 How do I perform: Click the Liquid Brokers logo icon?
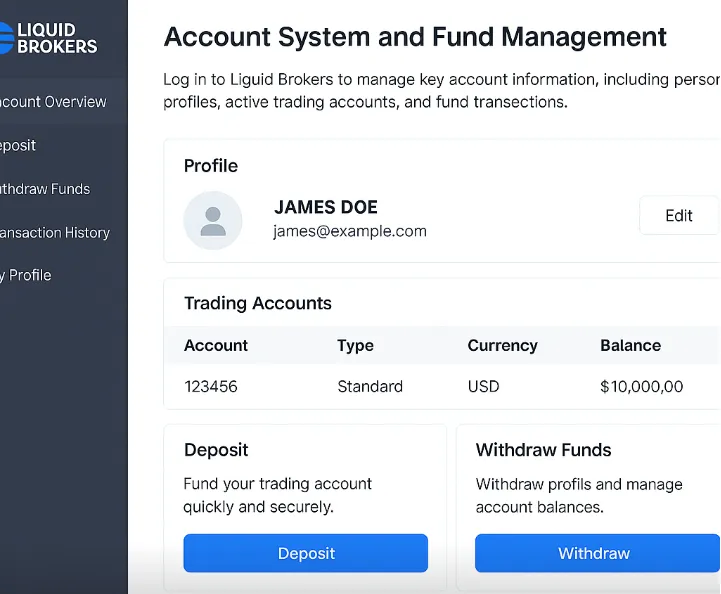5,37
